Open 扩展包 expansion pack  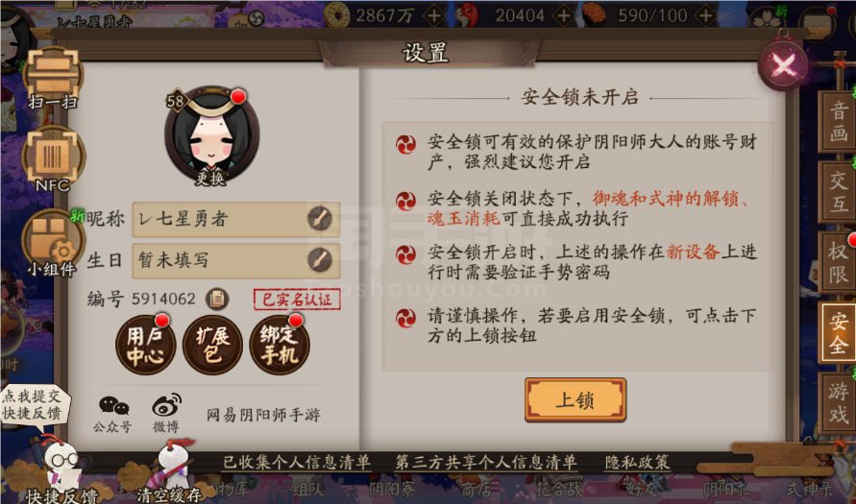(212, 345)
